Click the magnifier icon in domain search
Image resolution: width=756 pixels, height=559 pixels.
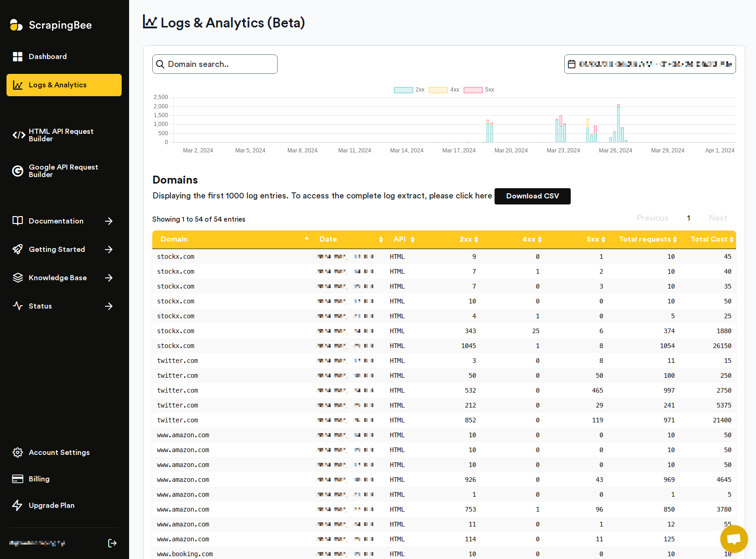tap(160, 64)
